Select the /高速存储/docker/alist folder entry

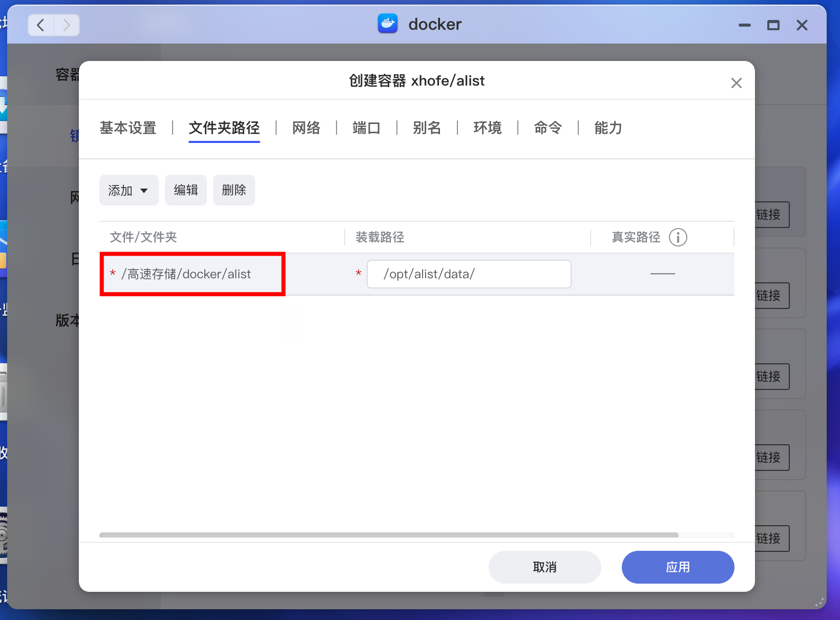pos(186,274)
